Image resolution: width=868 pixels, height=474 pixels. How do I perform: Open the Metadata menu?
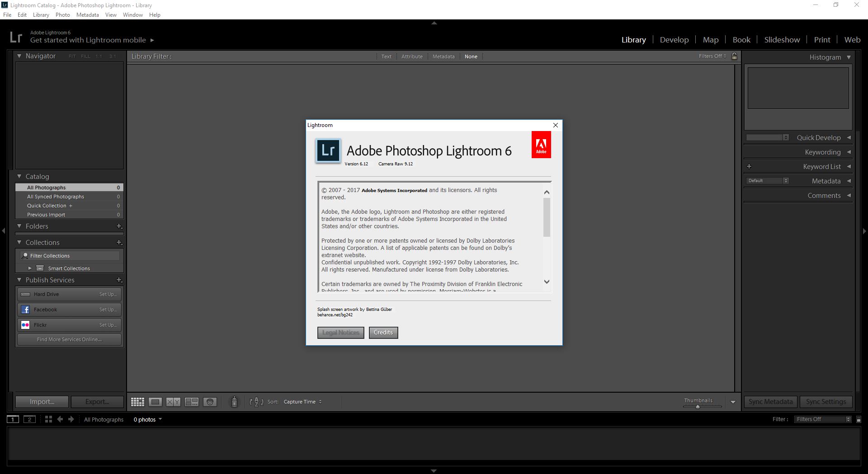point(87,15)
